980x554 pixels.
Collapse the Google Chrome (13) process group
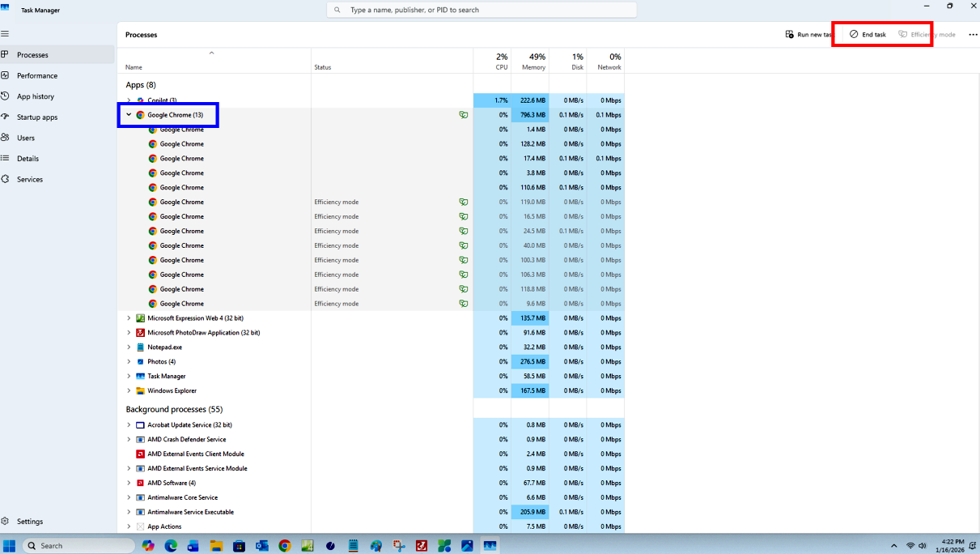pos(129,115)
